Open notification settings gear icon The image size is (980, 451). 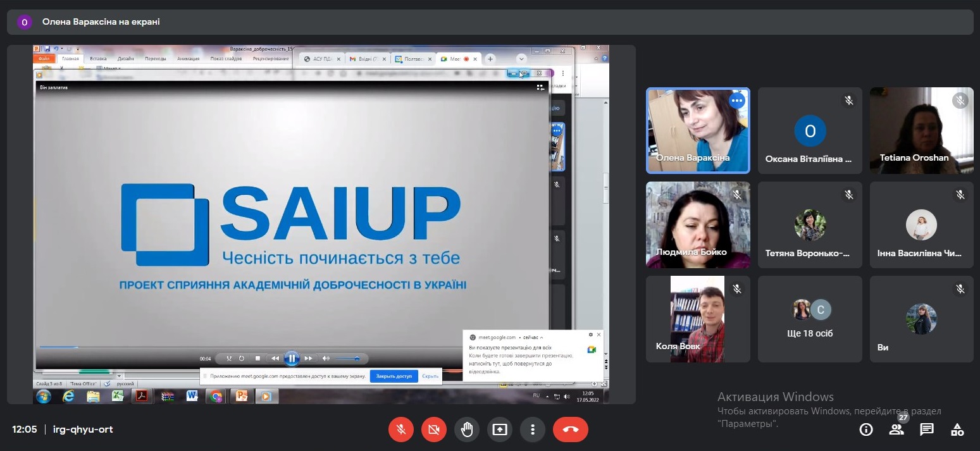(x=591, y=335)
